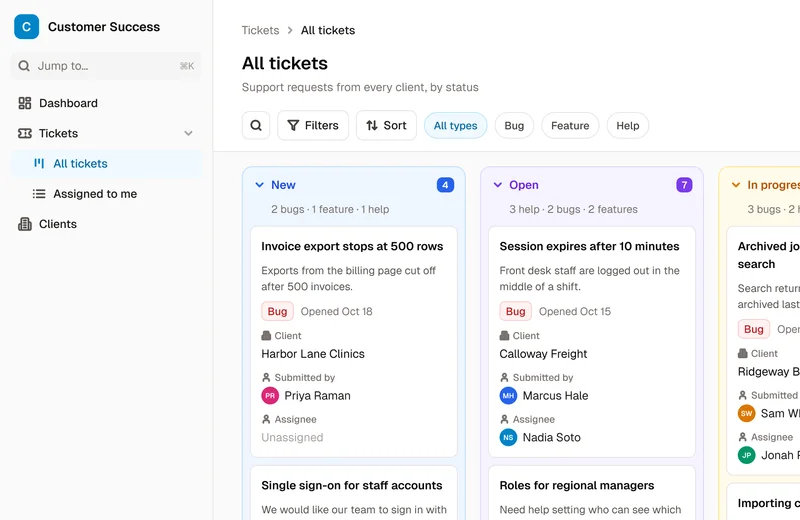Click Marcus Hale submitter name
The image size is (800, 520).
click(x=555, y=395)
